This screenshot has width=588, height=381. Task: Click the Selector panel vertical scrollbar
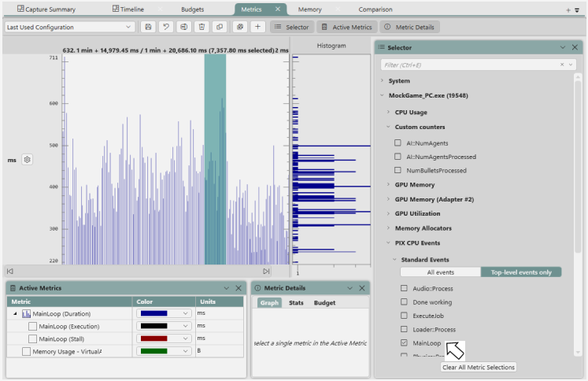click(578, 167)
